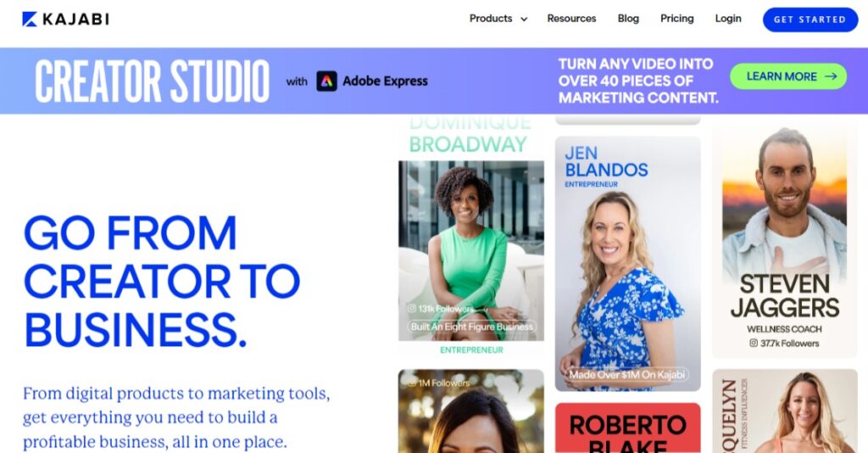
Task: Click the Learn More button
Action: click(788, 76)
